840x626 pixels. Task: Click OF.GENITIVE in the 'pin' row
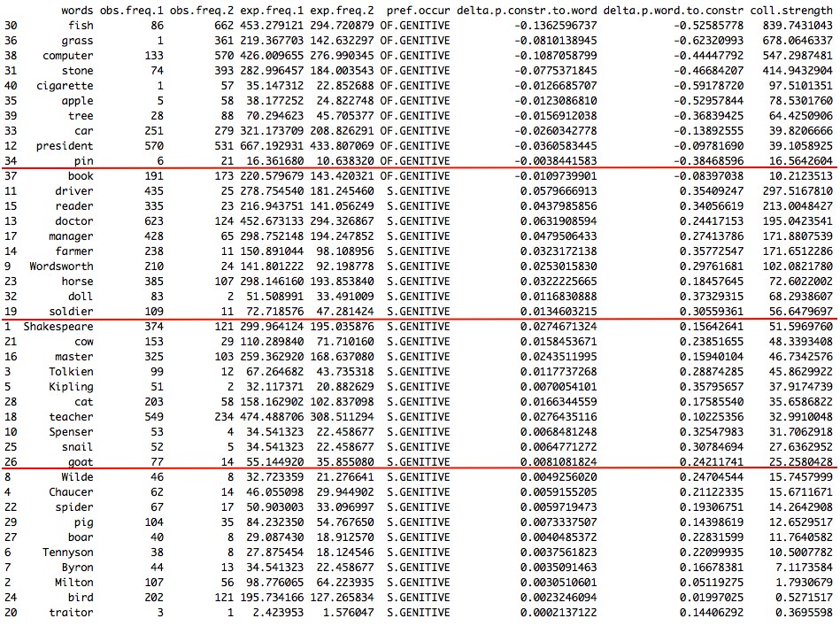[414, 160]
